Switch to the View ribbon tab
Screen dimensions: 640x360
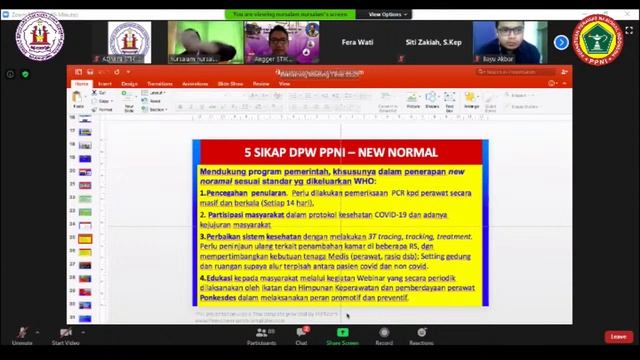284,84
